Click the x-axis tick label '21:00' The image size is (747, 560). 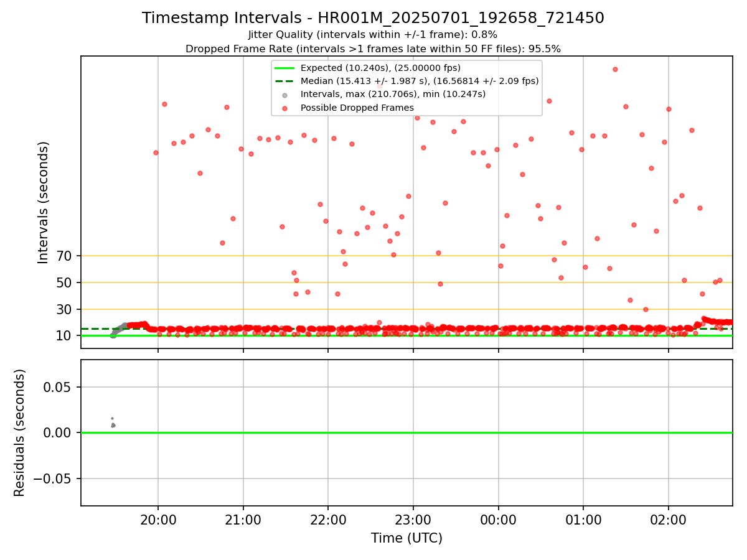tap(243, 519)
